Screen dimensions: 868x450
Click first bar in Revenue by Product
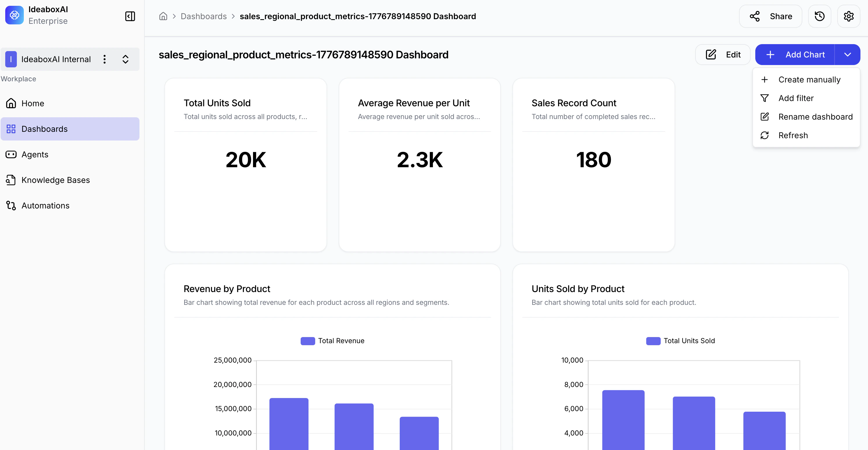pos(289,424)
